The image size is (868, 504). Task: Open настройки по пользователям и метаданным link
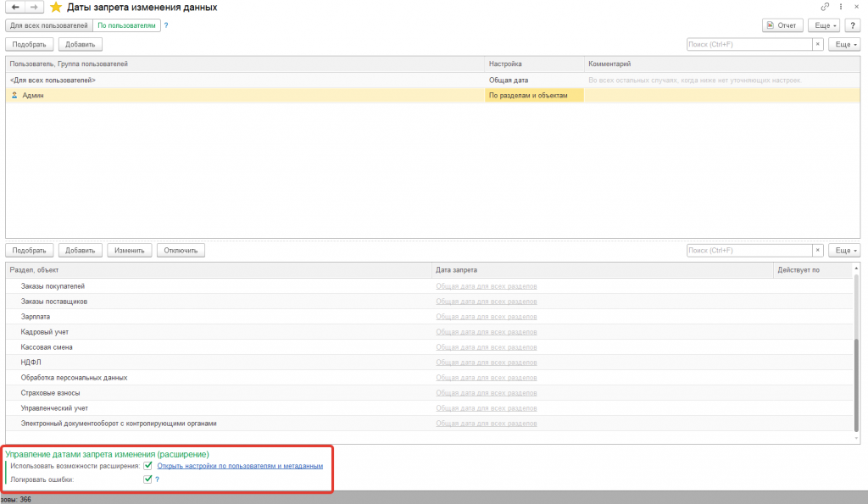pyautogui.click(x=240, y=466)
